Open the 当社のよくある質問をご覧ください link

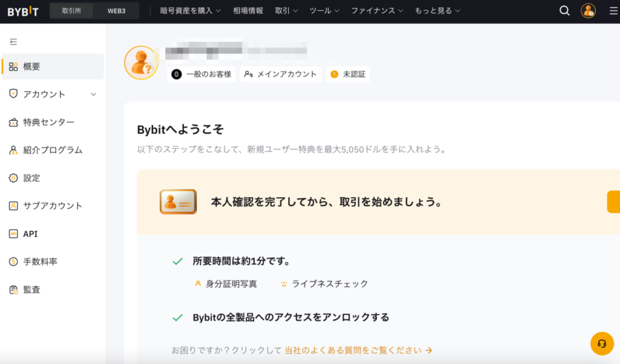click(358, 350)
